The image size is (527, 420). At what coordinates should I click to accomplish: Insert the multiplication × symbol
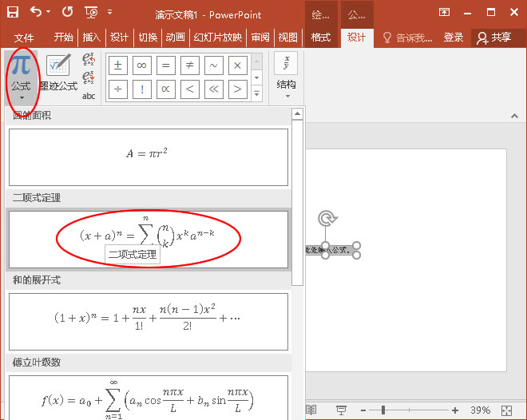[x=237, y=65]
